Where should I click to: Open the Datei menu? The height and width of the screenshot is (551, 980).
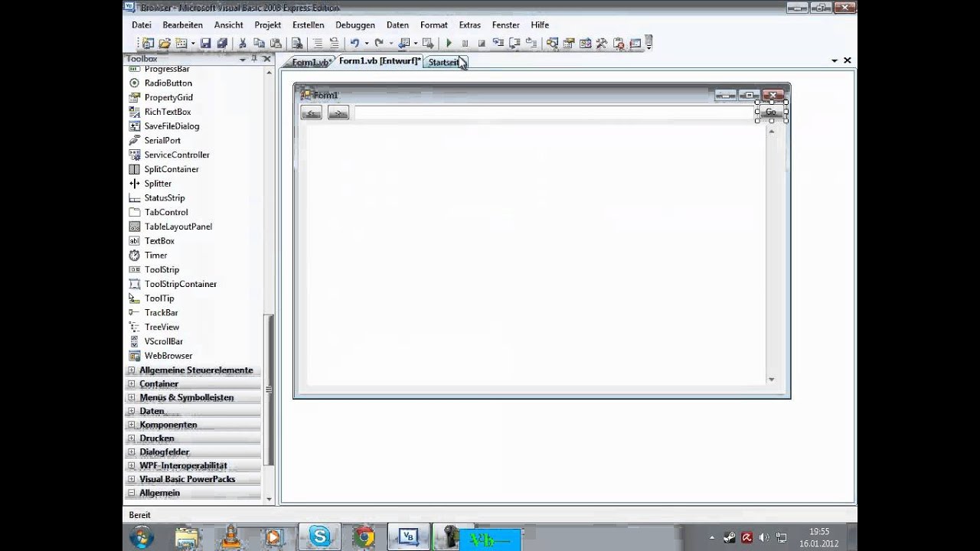click(142, 24)
